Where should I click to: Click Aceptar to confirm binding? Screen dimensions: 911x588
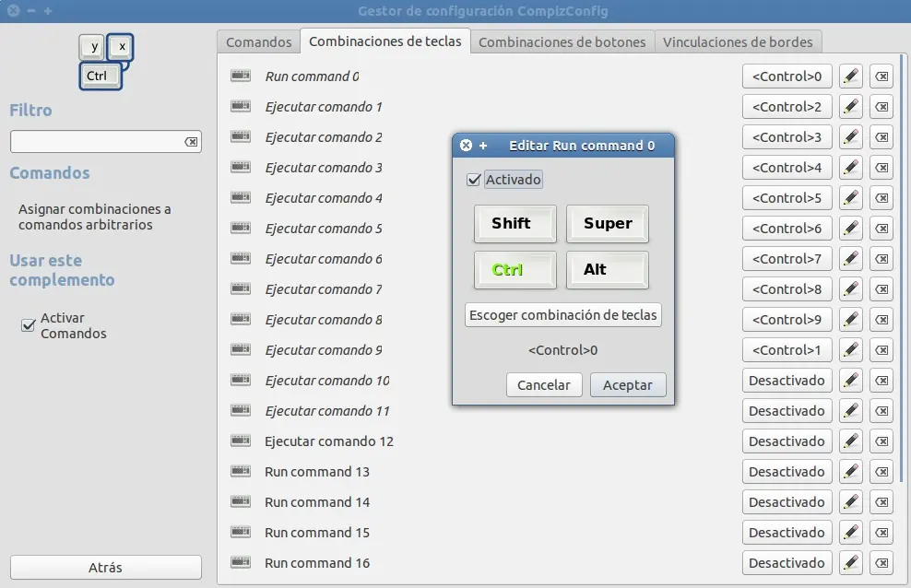(x=628, y=385)
